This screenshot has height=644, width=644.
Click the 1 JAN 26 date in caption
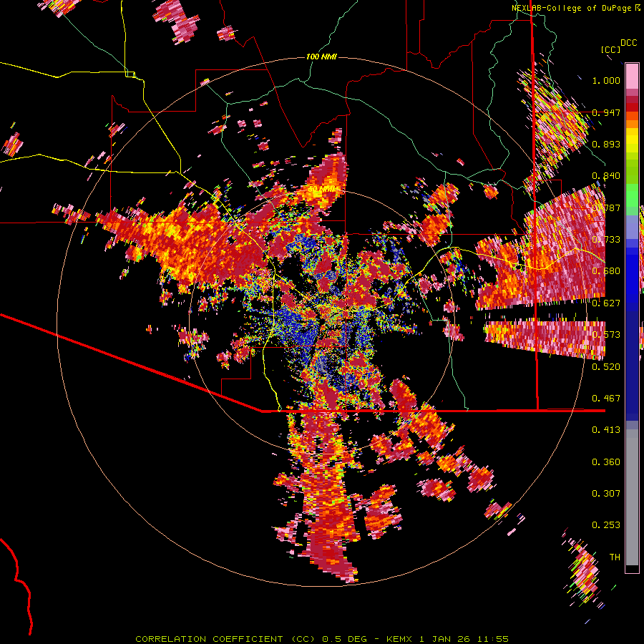coord(444,639)
